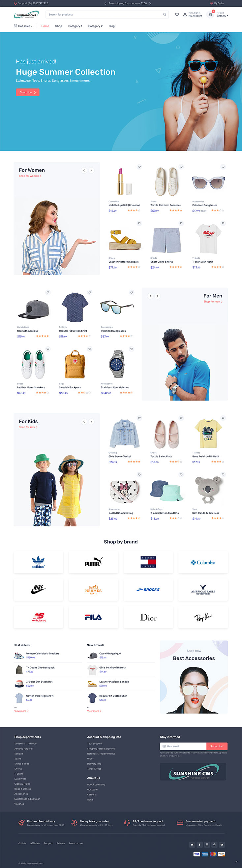Click the search magnifier icon
Screen dimensions: 242x868
165,15
